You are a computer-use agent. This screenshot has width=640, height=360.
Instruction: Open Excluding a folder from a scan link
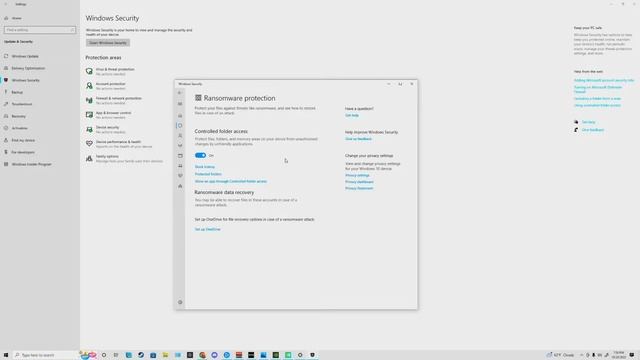tap(597, 99)
